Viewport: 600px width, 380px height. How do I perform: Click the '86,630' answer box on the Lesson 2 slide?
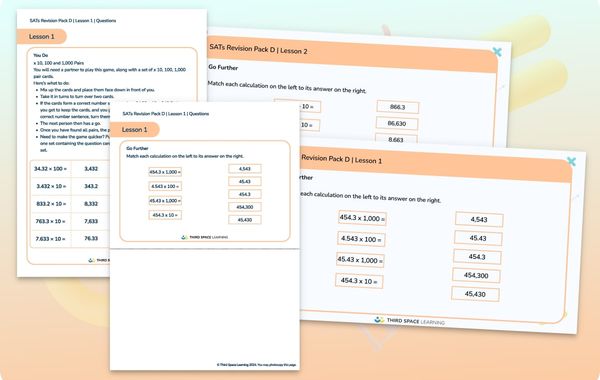click(397, 124)
